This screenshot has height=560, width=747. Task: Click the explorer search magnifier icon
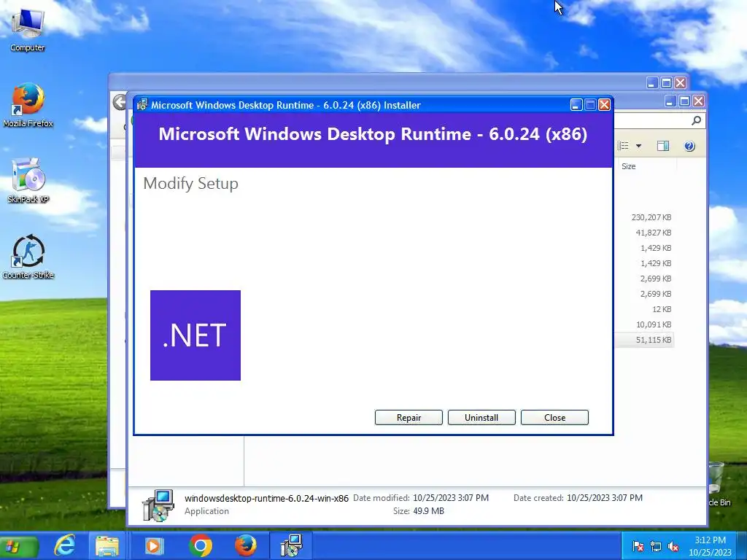(x=696, y=120)
